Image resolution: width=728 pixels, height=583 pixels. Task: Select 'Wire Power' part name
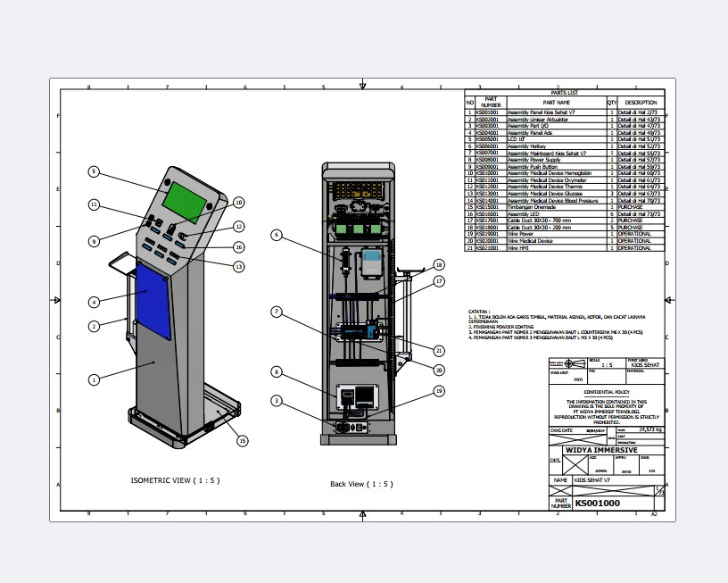[x=520, y=234]
